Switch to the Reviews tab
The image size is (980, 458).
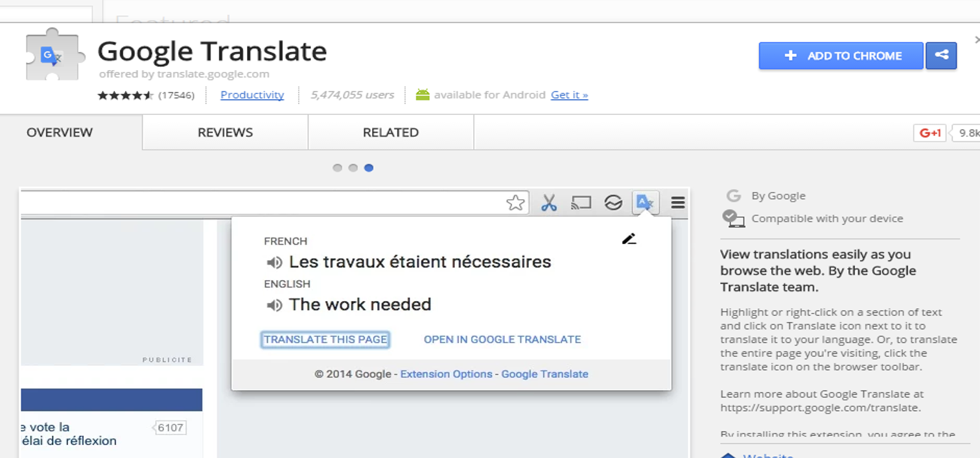pos(225,132)
